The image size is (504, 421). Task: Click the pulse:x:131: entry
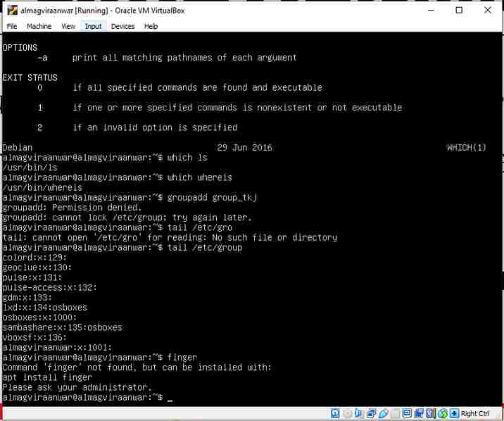click(32, 277)
